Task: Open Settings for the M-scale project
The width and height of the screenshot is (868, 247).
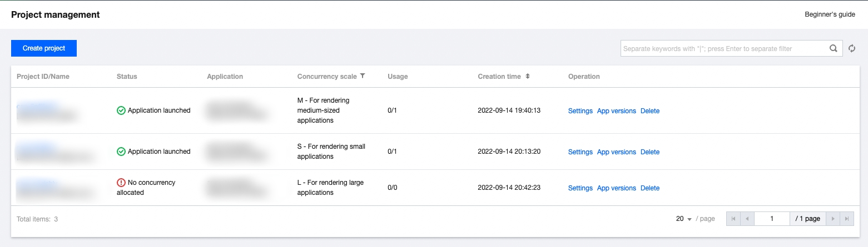Action: pyautogui.click(x=580, y=111)
